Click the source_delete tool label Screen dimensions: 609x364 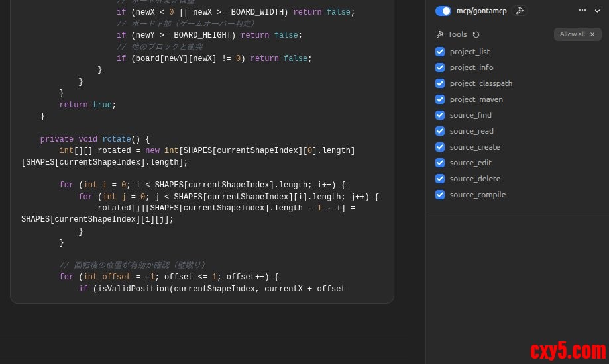pyautogui.click(x=474, y=179)
